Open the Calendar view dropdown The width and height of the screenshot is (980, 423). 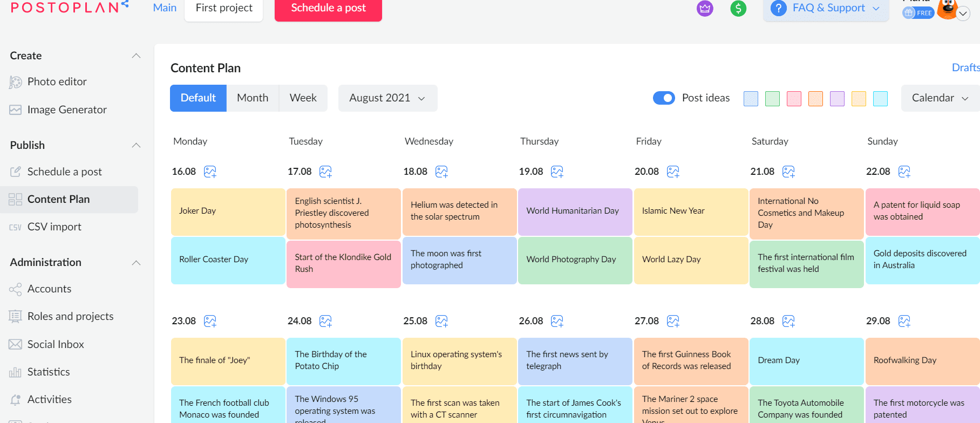coord(940,98)
